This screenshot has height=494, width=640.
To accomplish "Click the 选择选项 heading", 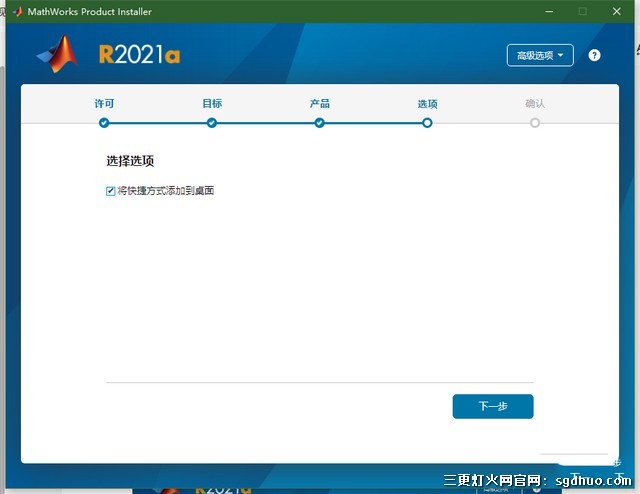I will point(130,161).
